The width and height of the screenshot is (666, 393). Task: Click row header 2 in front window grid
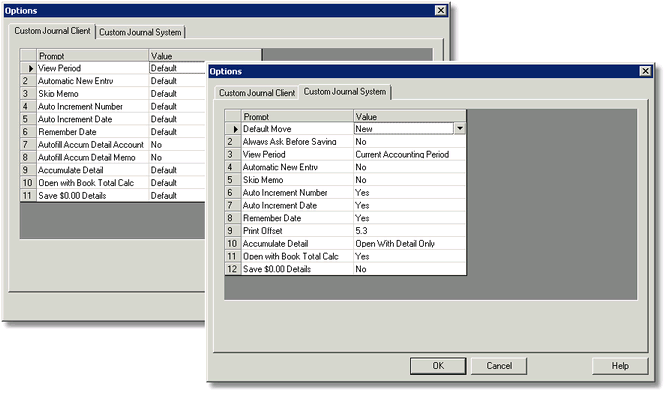(x=232, y=141)
